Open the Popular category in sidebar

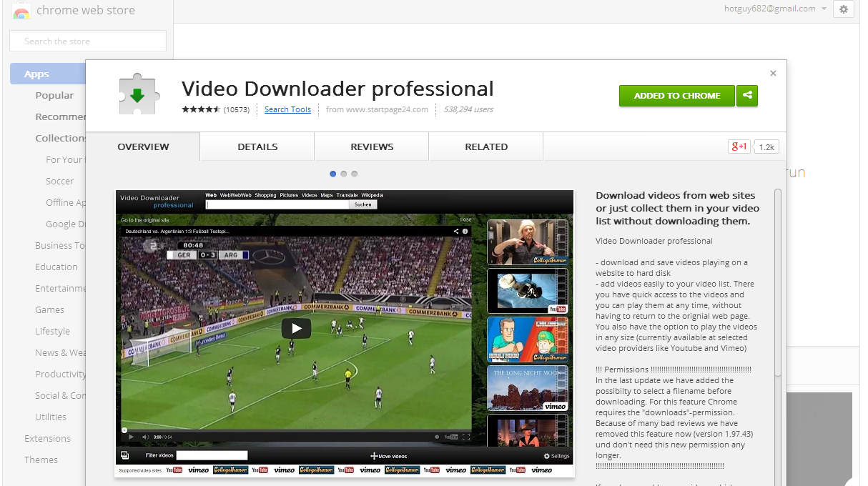click(54, 95)
